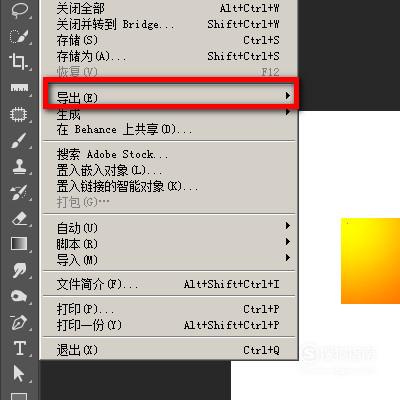Select the History Brush tool
400x400 pixels.
19,192
